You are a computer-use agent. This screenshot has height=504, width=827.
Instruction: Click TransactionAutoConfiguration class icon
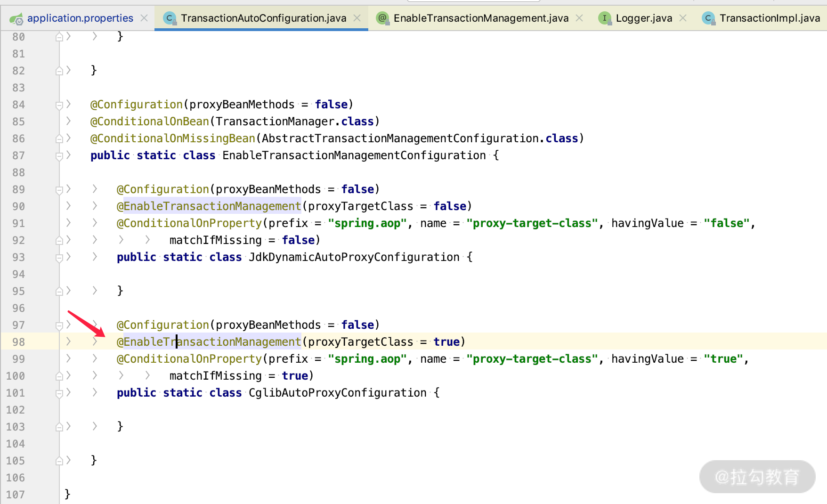(170, 18)
